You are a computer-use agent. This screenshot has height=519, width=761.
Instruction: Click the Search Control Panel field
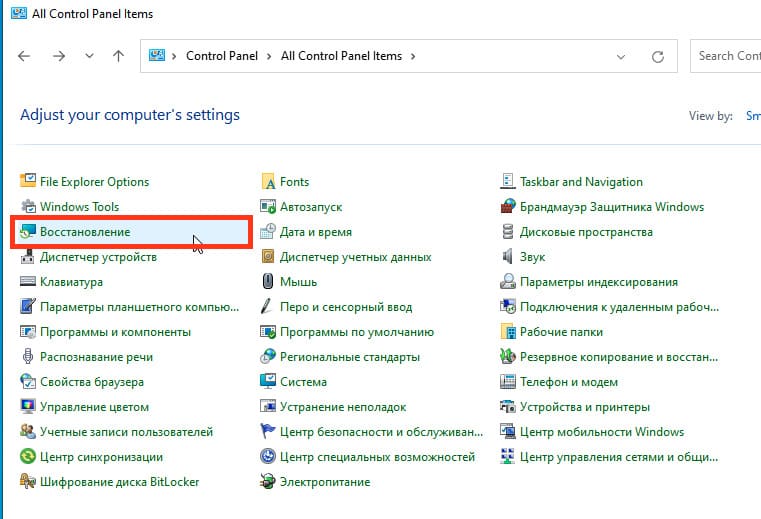[728, 56]
